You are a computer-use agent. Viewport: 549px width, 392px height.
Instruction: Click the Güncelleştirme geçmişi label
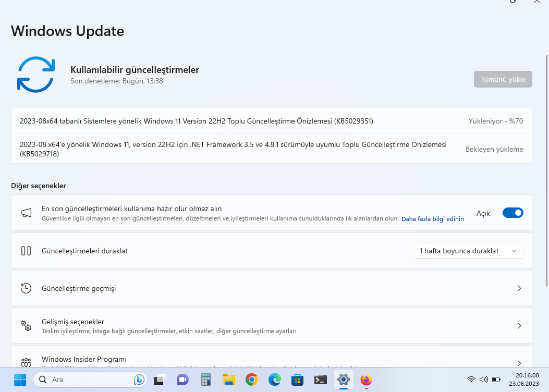[79, 288]
